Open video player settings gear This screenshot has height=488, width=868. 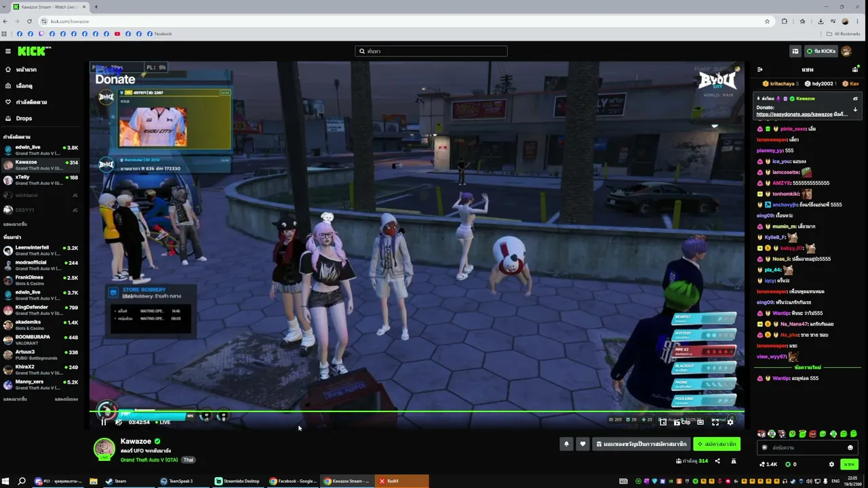(730, 422)
